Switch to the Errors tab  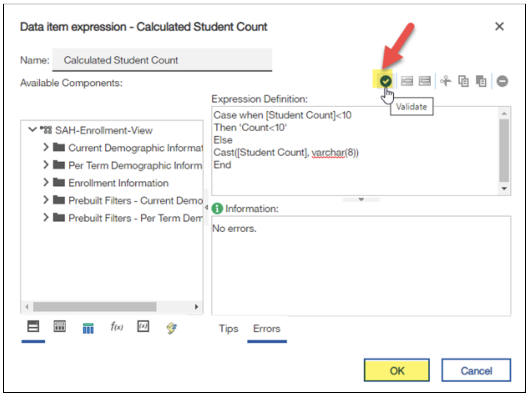(267, 329)
